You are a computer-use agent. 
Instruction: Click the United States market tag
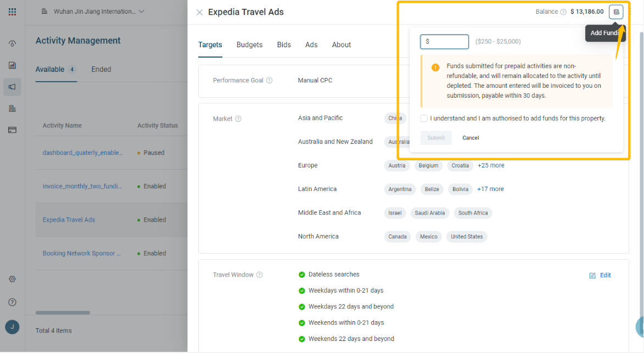(467, 237)
